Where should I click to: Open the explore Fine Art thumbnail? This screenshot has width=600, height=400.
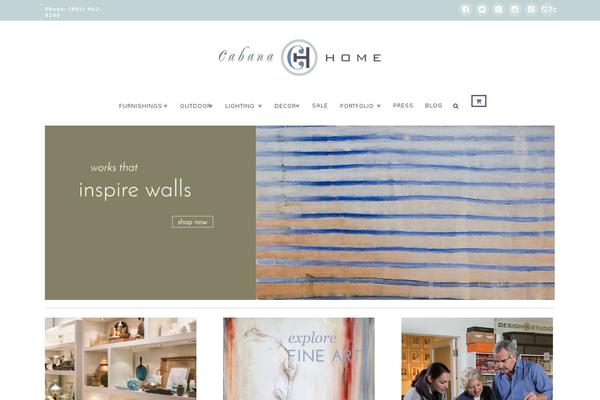[299, 359]
